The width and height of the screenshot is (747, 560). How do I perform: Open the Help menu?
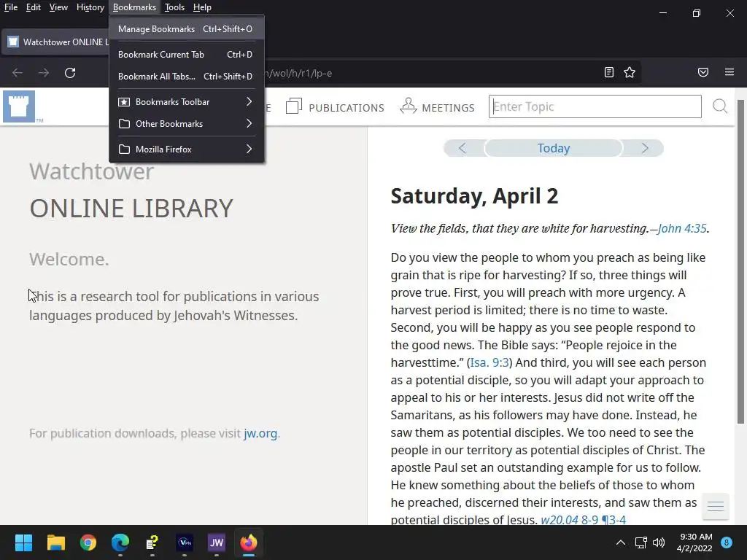pyautogui.click(x=202, y=7)
